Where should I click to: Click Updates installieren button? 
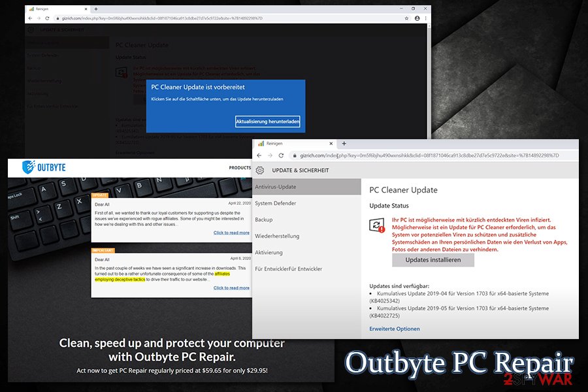tap(433, 260)
